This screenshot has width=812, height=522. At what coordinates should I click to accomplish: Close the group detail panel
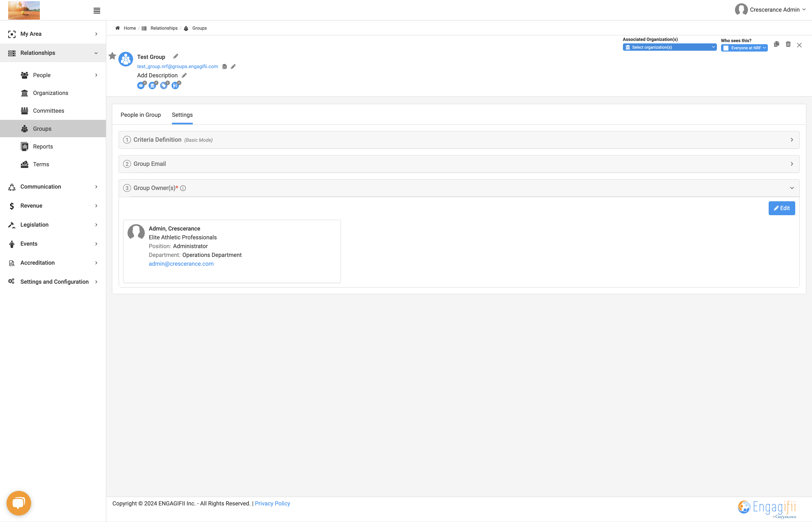point(799,45)
